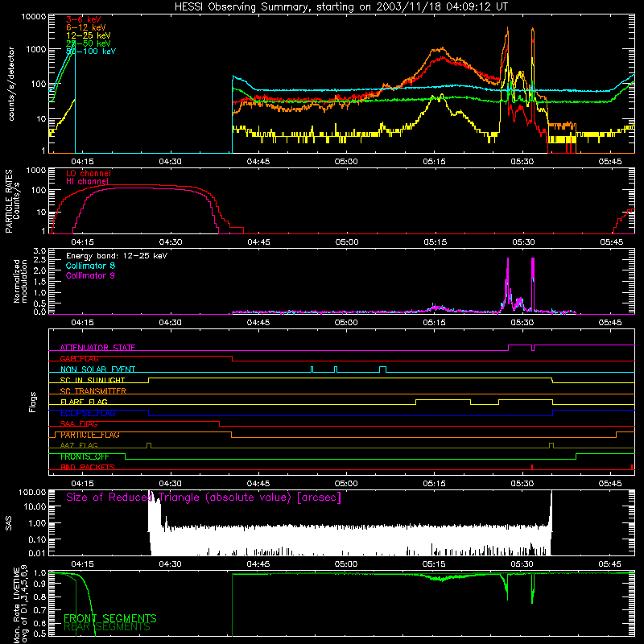The height and width of the screenshot is (644, 644).
Task: Click the '3.0' tick on modulation axis
Action: pos(39,250)
